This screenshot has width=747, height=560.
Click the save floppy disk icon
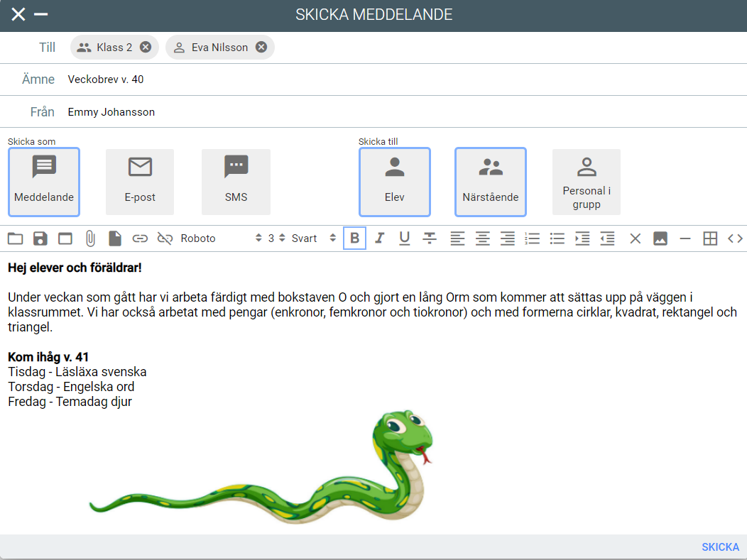click(40, 238)
